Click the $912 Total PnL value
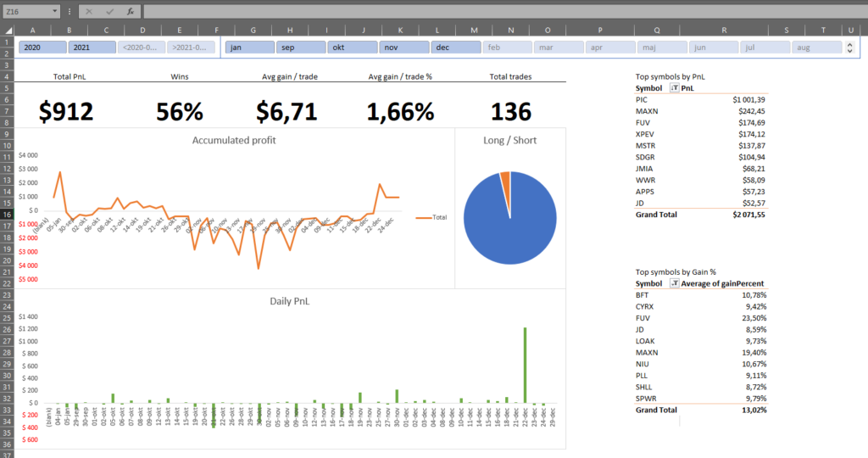This screenshot has height=458, width=868. pos(66,111)
